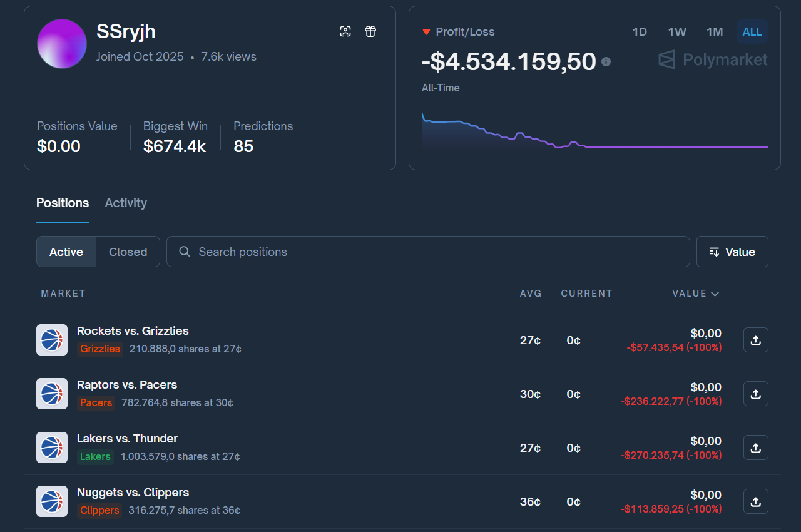Share the Lakers vs. Thunder position
The height and width of the screenshot is (532, 801).
point(755,448)
